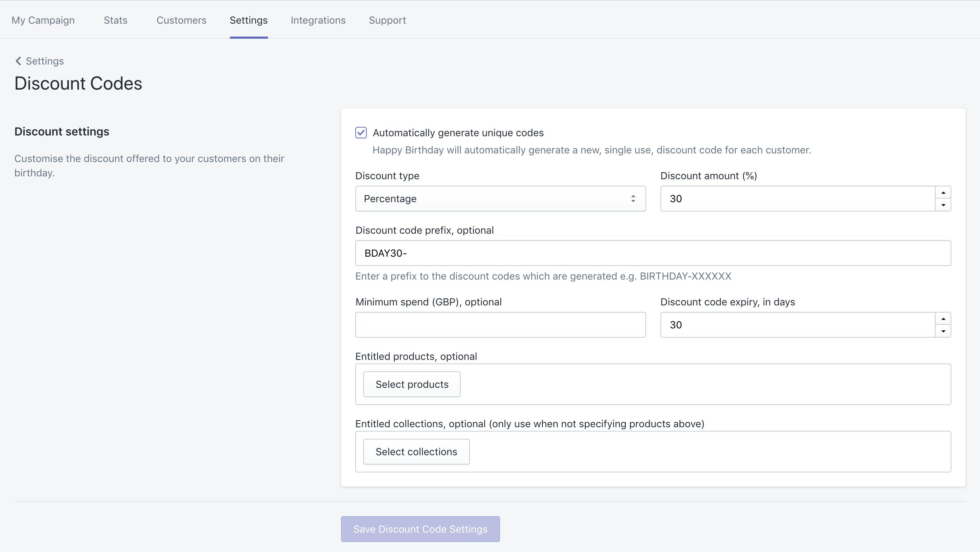Click the Select products button
Viewport: 980px width, 552px height.
tap(412, 384)
